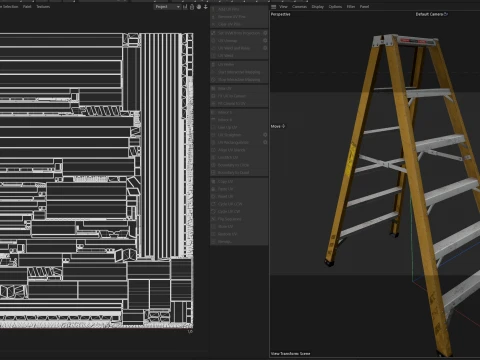This screenshot has width=480, height=360.
Task: Run Clear UV Pins command
Action: (x=239, y=24)
